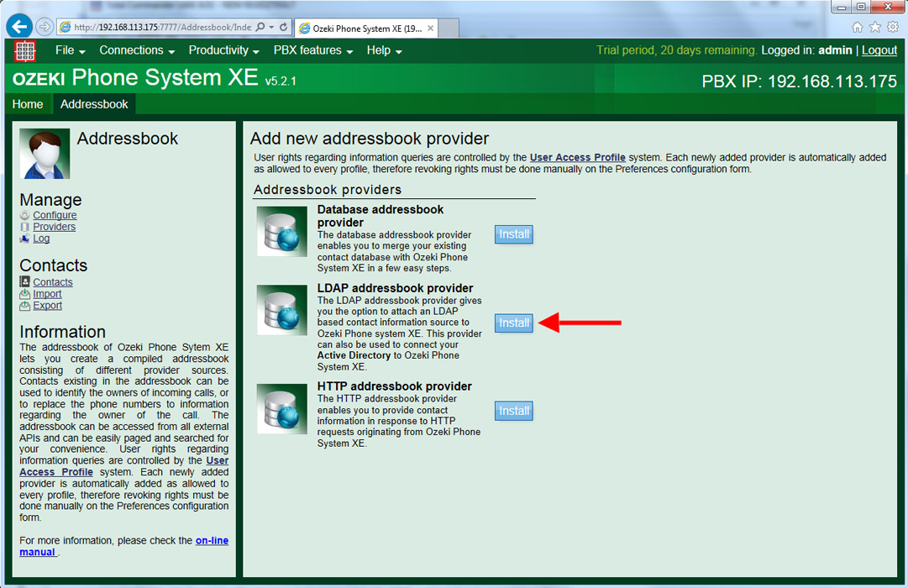Click the icon beside Providers link

tap(25, 227)
